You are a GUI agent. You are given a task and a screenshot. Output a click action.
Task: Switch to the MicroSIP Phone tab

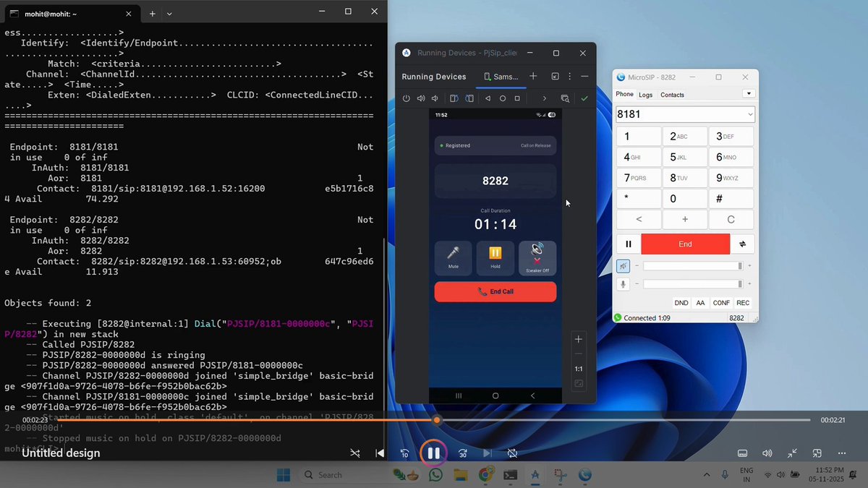point(624,94)
